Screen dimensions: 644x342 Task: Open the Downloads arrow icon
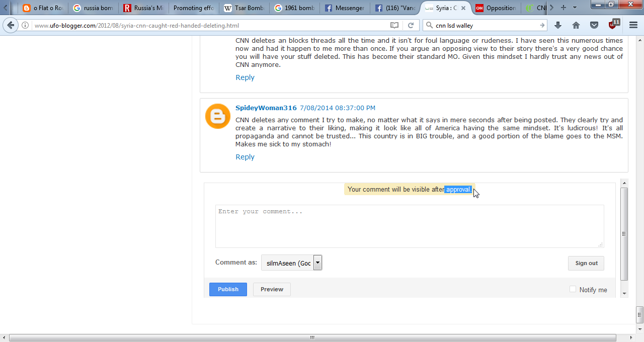pos(558,25)
